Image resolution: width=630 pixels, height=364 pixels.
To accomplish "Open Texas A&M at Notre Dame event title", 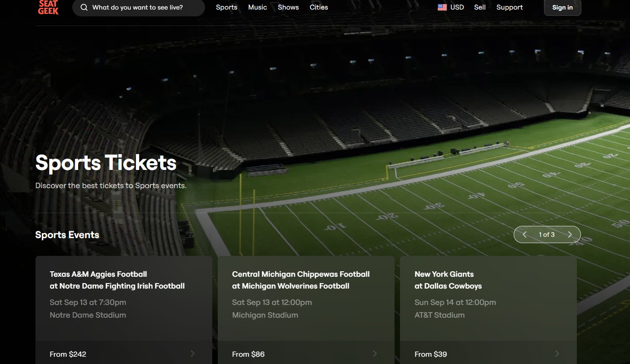I will (117, 280).
